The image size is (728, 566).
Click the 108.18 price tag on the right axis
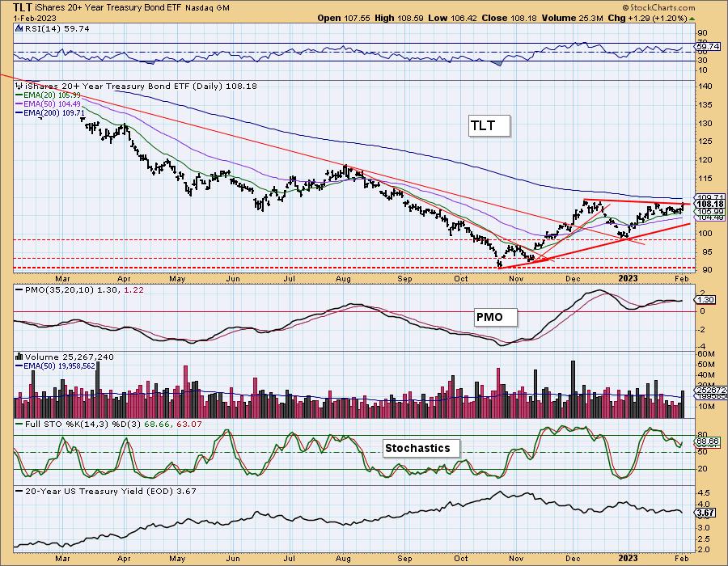pyautogui.click(x=709, y=204)
